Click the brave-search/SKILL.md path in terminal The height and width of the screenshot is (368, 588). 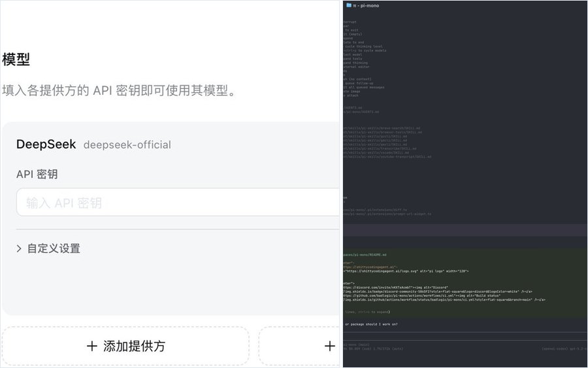pyautogui.click(x=382, y=128)
